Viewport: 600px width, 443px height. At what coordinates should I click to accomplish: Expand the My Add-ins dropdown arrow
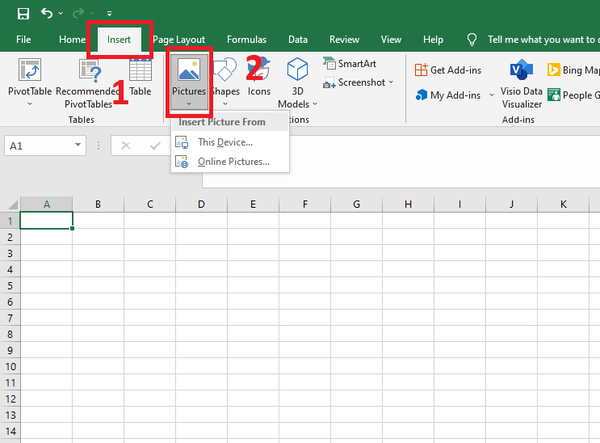(x=492, y=95)
